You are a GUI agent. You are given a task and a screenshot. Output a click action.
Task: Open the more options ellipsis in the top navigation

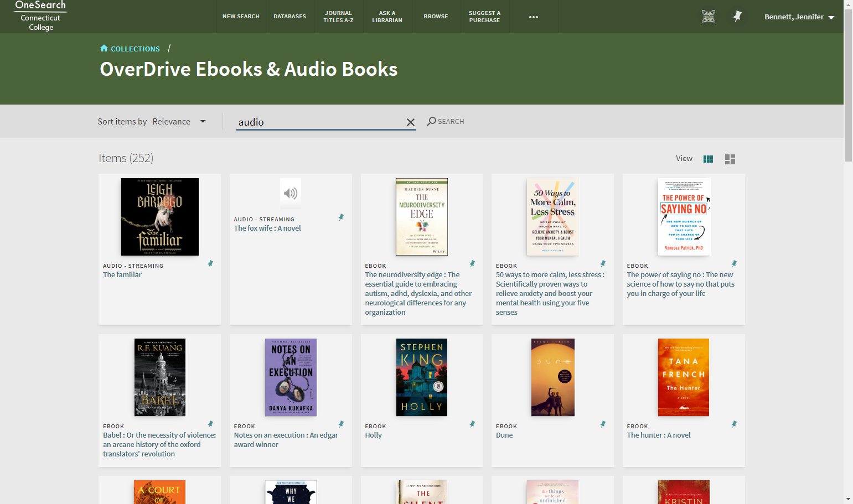(x=534, y=17)
